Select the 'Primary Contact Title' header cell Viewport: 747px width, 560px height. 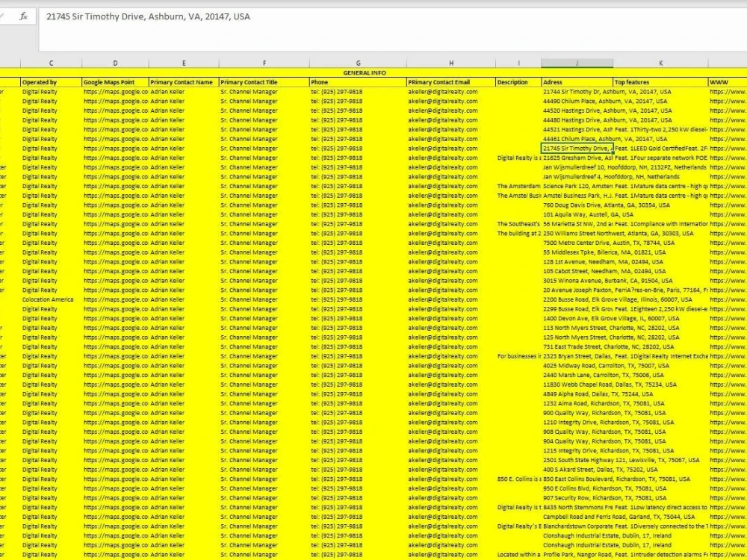pyautogui.click(x=264, y=82)
